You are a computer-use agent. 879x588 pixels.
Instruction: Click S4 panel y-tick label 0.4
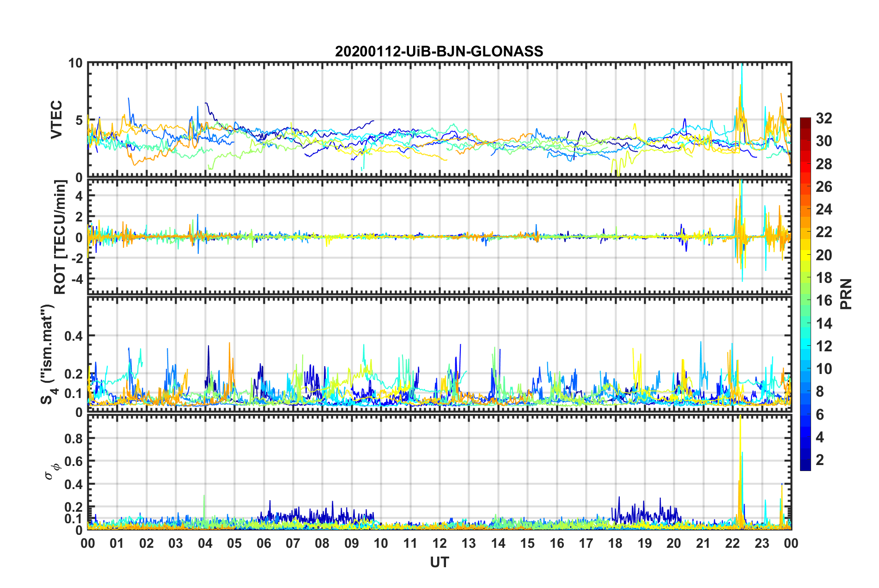pyautogui.click(x=74, y=336)
